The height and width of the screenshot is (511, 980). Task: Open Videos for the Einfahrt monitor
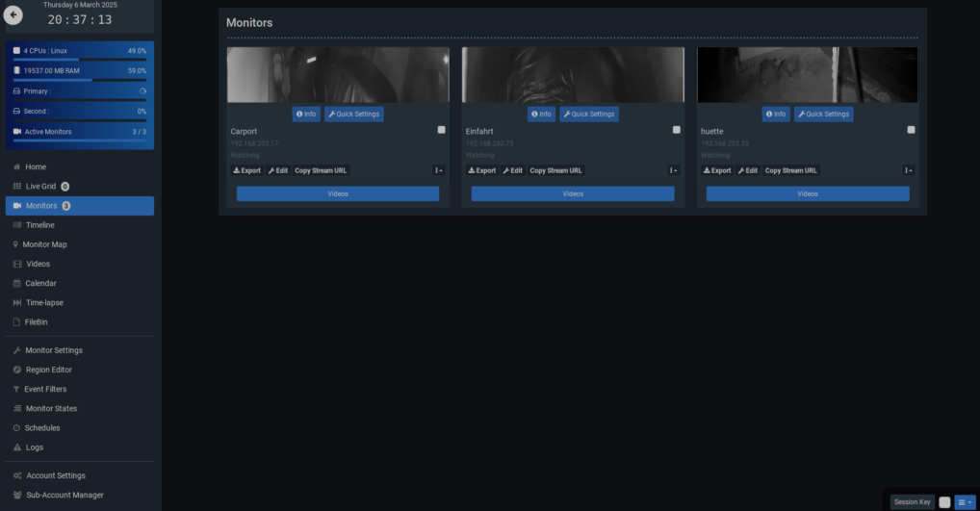tap(573, 193)
